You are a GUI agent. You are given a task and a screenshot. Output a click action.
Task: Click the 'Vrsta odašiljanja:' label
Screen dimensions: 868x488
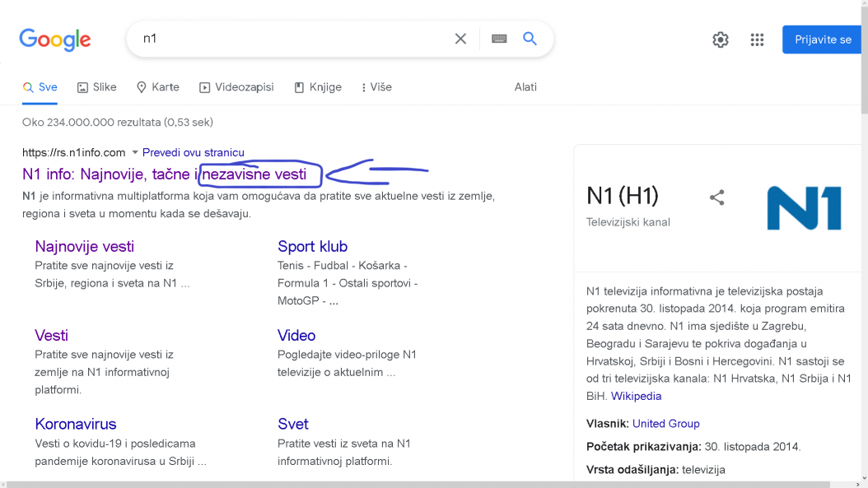click(x=632, y=470)
